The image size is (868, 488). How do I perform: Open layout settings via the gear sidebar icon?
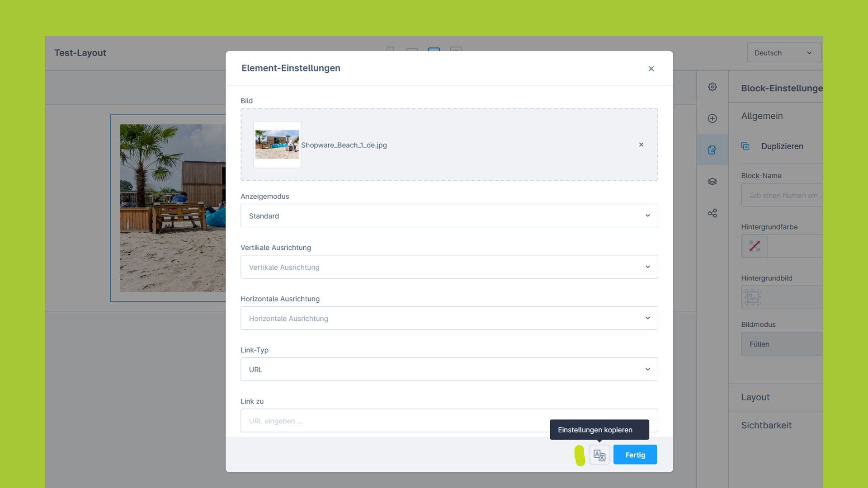point(712,87)
